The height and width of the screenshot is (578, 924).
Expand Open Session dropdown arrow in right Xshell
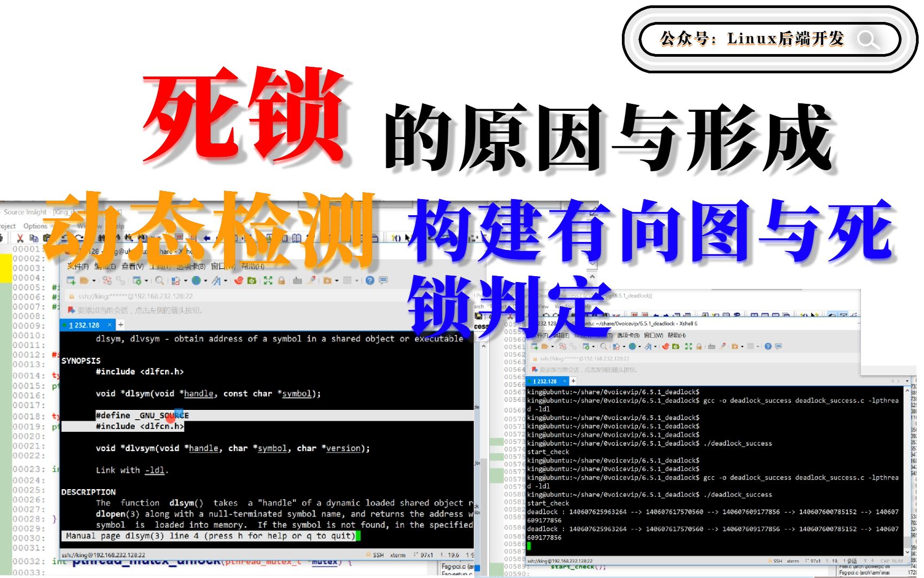coord(552,346)
